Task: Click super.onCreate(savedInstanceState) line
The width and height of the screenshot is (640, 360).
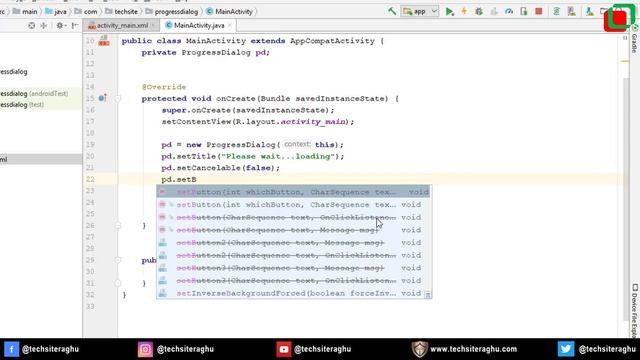Action: [x=248, y=110]
